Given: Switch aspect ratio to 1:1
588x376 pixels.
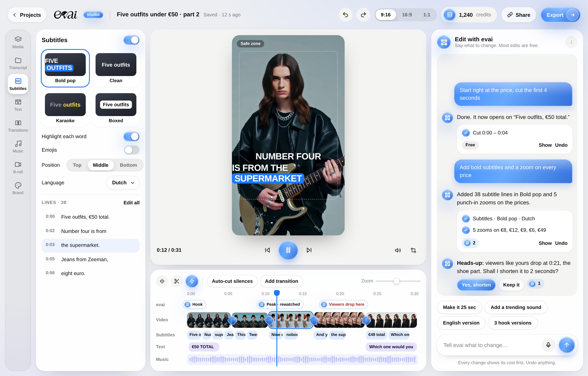Looking at the screenshot, I should (427, 15).
